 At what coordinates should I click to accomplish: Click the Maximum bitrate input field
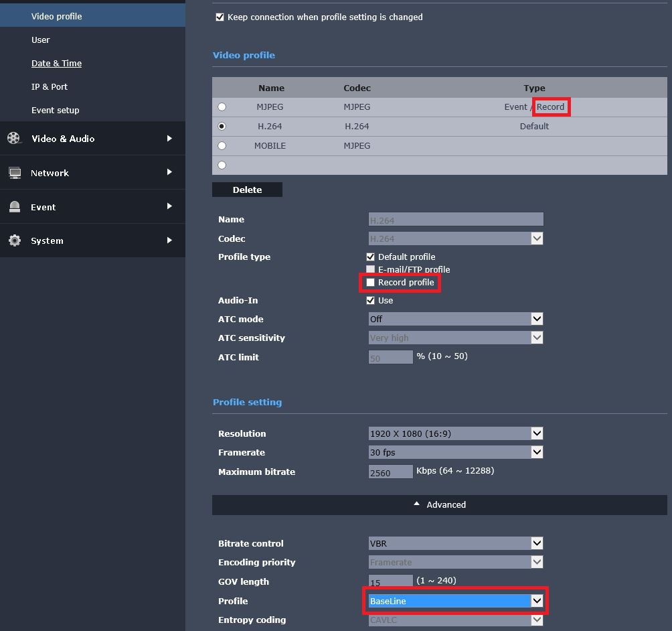[x=390, y=472]
